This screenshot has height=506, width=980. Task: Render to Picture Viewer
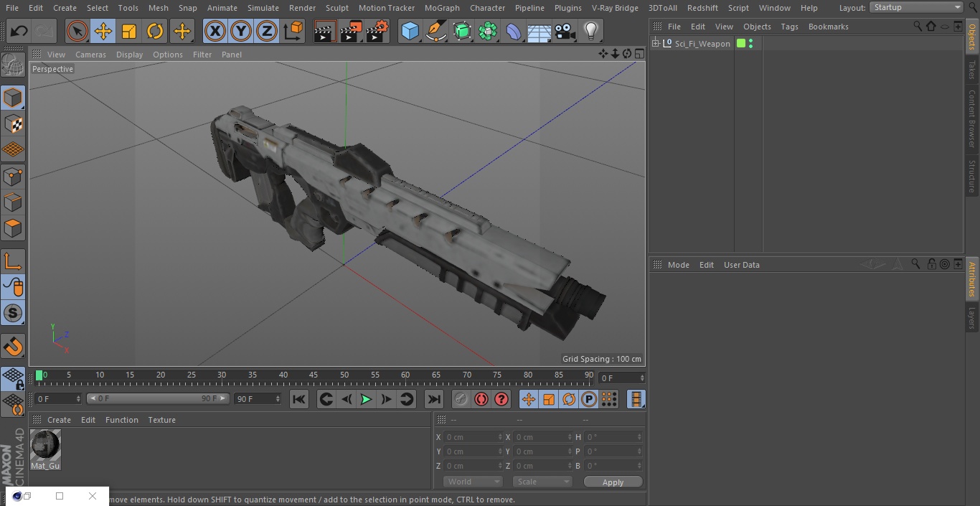352,31
